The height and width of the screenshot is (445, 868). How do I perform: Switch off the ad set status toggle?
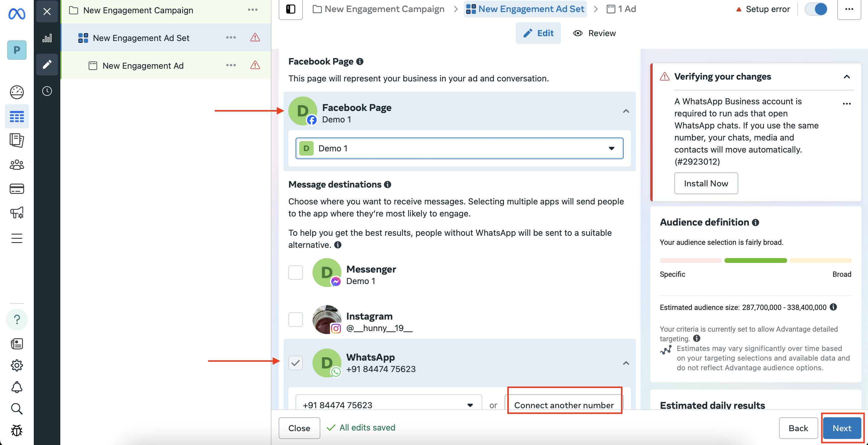tap(816, 9)
